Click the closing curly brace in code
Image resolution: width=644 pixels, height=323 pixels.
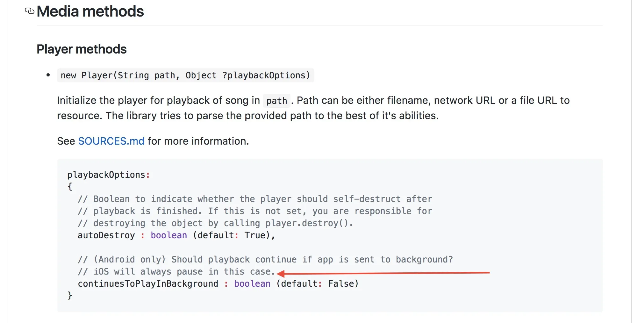click(70, 296)
